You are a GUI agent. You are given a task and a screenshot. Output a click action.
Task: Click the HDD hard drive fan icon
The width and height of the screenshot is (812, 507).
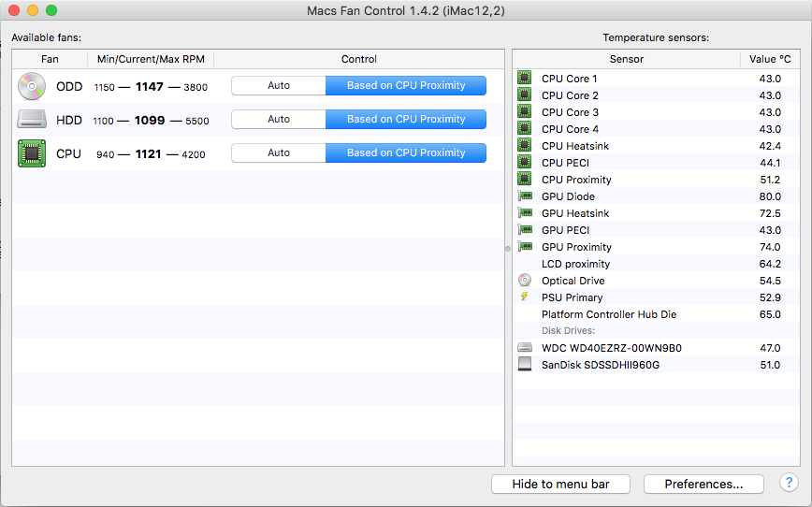pos(32,120)
